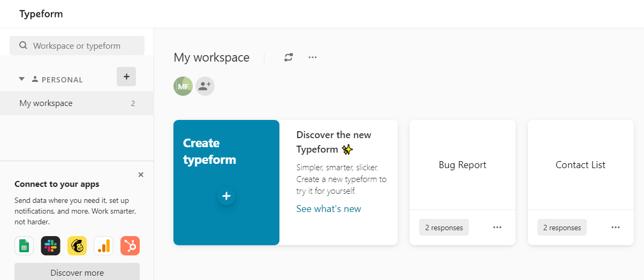Screen dimensions: 644x280
Task: Click the search magnifier icon
Action: 23,46
